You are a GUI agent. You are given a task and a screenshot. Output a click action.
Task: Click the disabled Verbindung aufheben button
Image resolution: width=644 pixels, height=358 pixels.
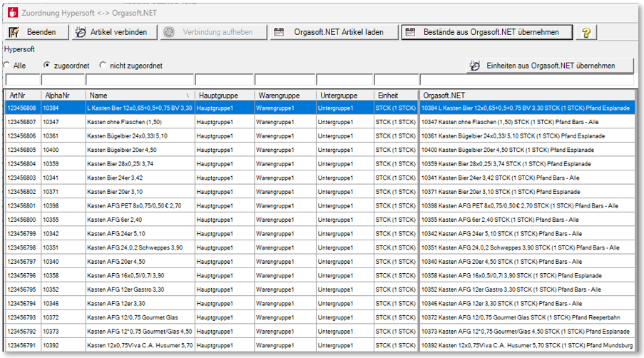(213, 32)
